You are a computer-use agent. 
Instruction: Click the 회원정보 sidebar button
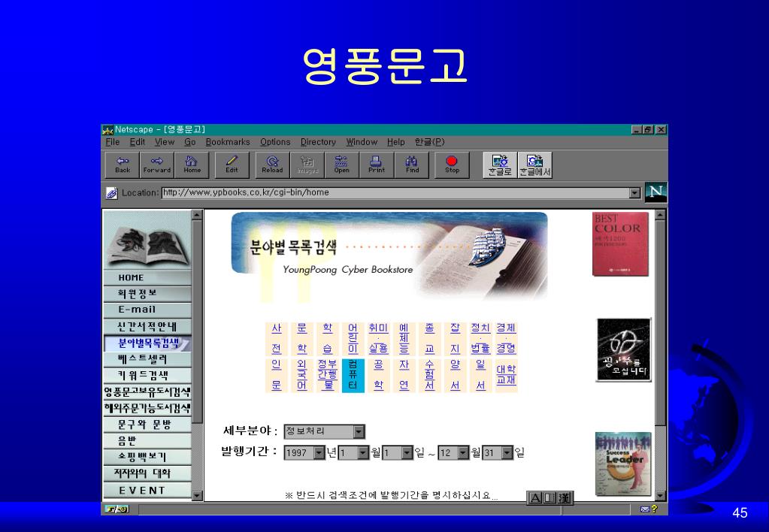coord(147,294)
